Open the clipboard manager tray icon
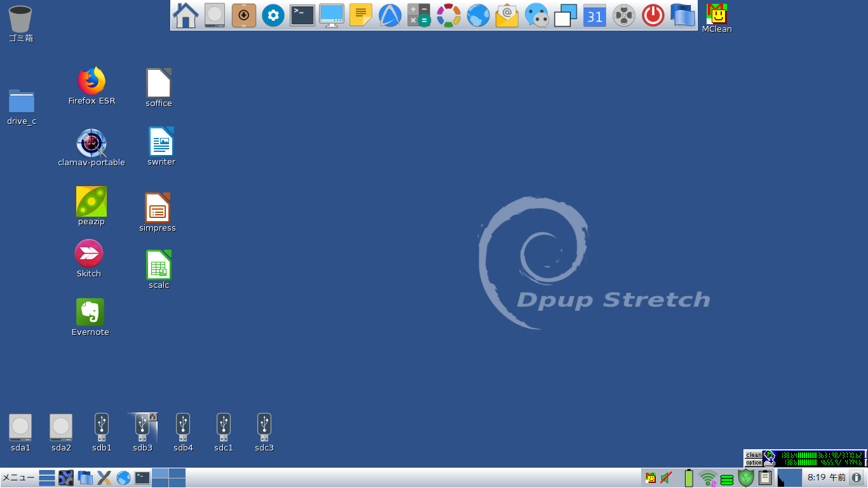Screen dimensions: 868x488 (x=766, y=477)
